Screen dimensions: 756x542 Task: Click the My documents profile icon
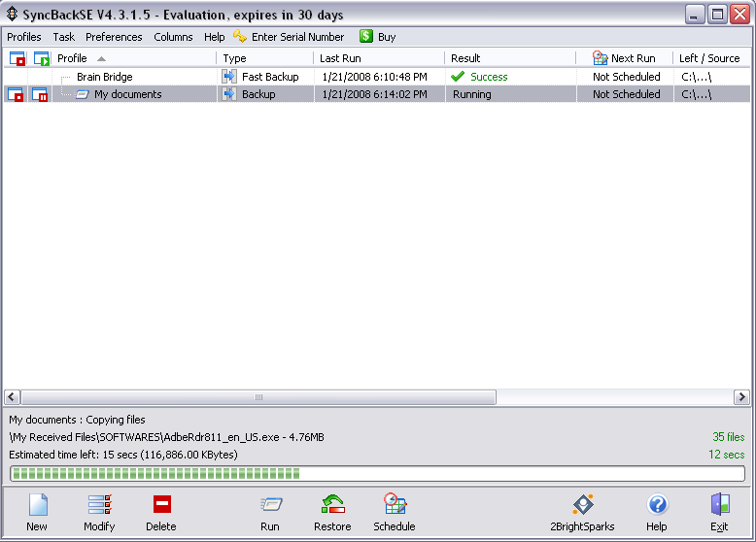click(x=83, y=94)
